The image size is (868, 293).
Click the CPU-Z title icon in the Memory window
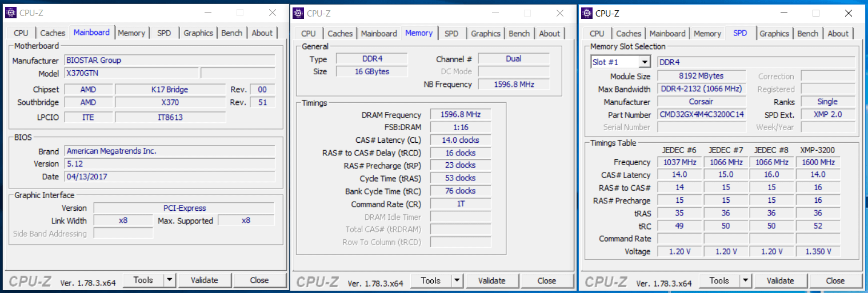[x=299, y=13]
